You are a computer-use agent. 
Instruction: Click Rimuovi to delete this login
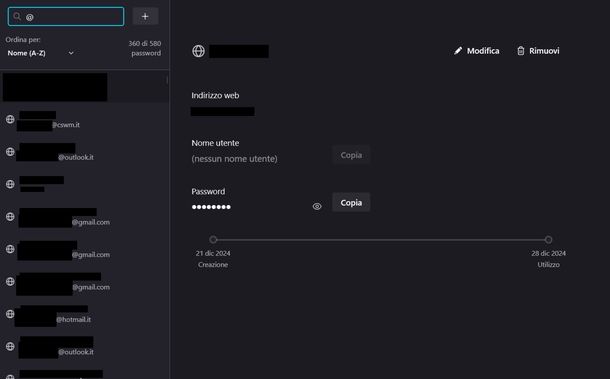538,51
